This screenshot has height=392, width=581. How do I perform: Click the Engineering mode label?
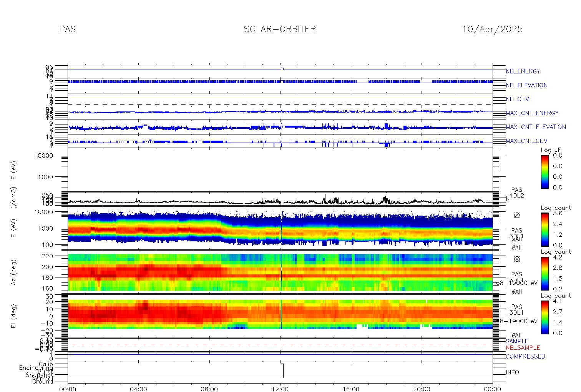click(36, 368)
